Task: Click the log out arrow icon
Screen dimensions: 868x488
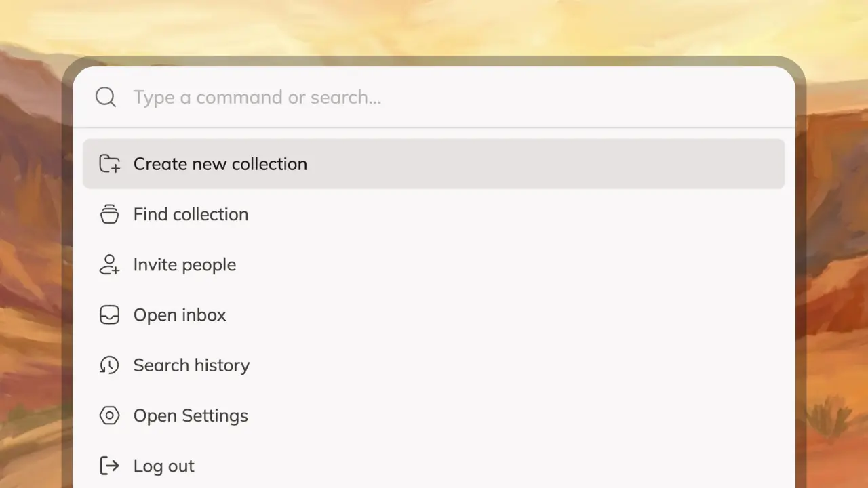Action: pyautogui.click(x=109, y=466)
